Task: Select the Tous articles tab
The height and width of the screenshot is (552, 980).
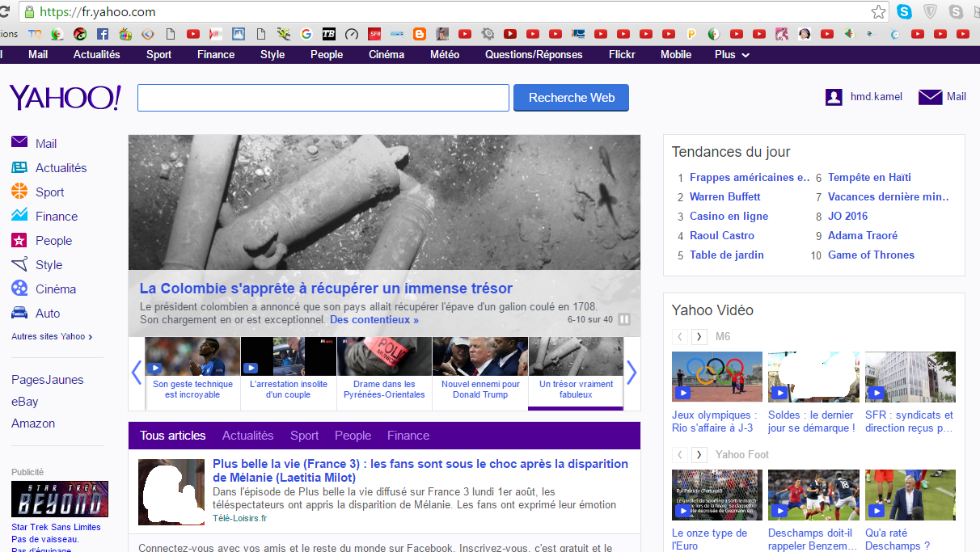Action: pyautogui.click(x=173, y=436)
